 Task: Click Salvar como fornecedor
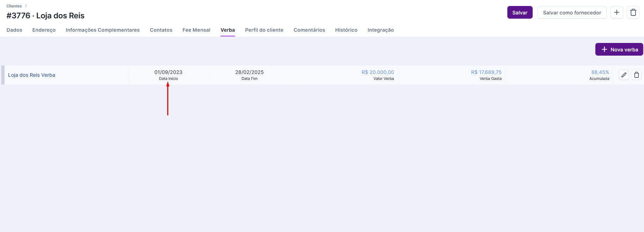(x=571, y=12)
